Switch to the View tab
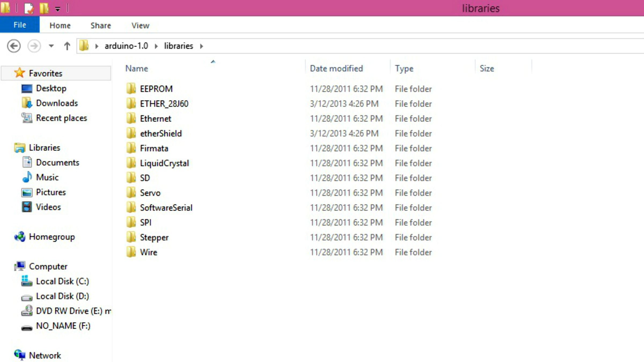 [140, 25]
